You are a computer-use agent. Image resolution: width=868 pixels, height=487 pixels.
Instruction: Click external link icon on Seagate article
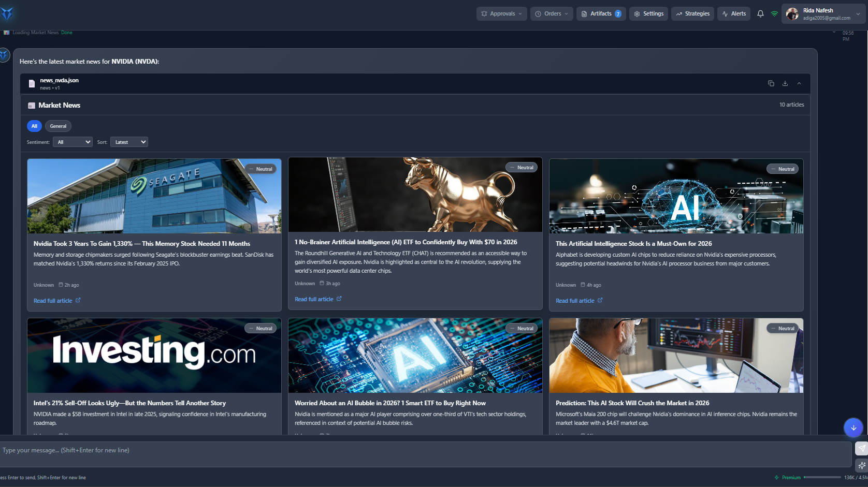click(78, 300)
